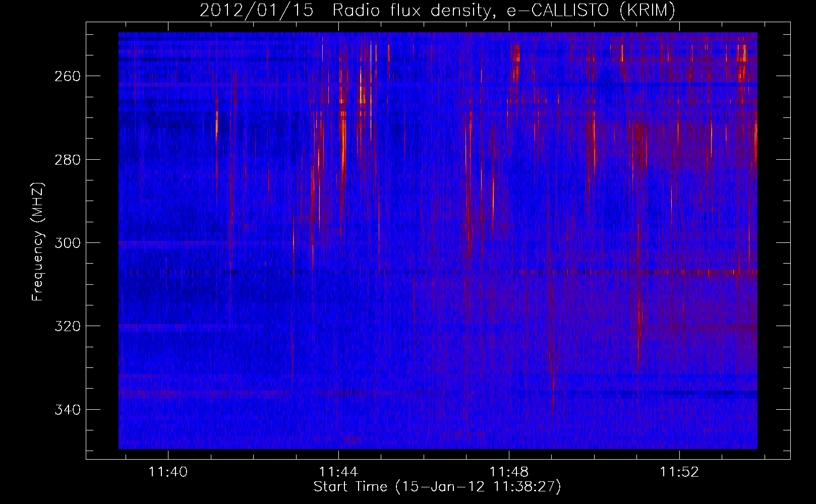The image size is (816, 504).
Task: Click the 320 frequency tick label
Action: click(67, 326)
